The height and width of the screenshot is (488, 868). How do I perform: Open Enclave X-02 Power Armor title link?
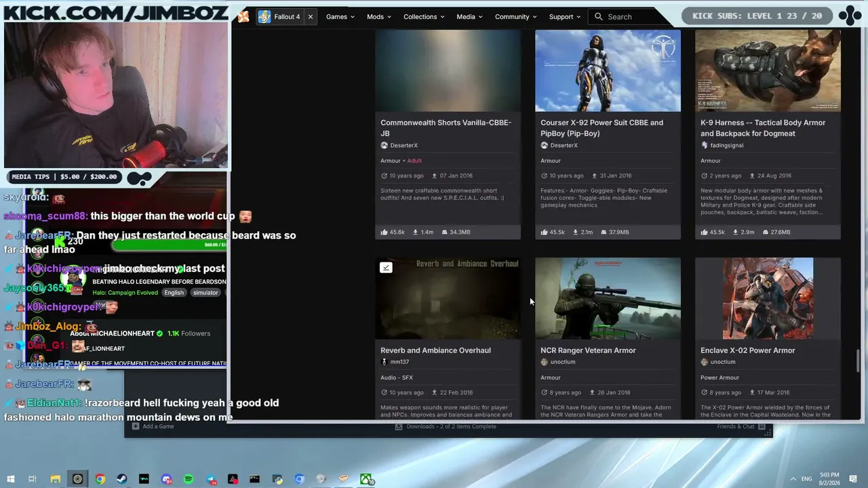pyautogui.click(x=747, y=350)
